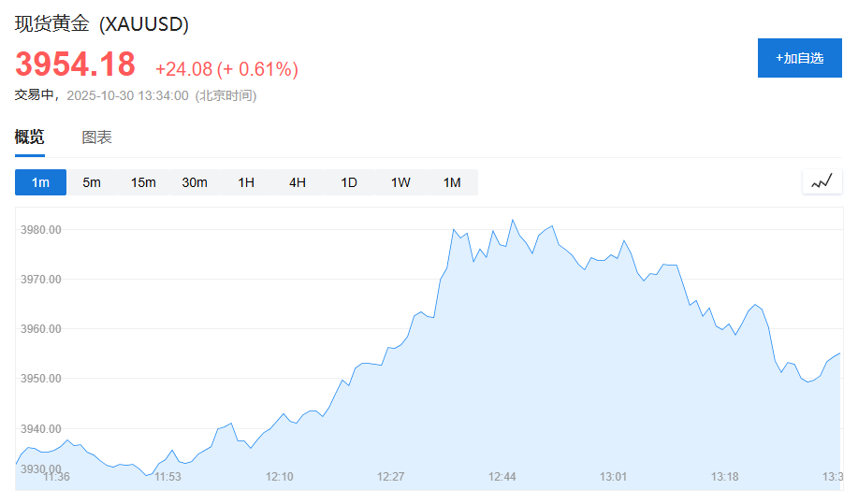Add XAUUSD to watchlist with +加自选
This screenshot has width=858, height=504.
tap(799, 58)
